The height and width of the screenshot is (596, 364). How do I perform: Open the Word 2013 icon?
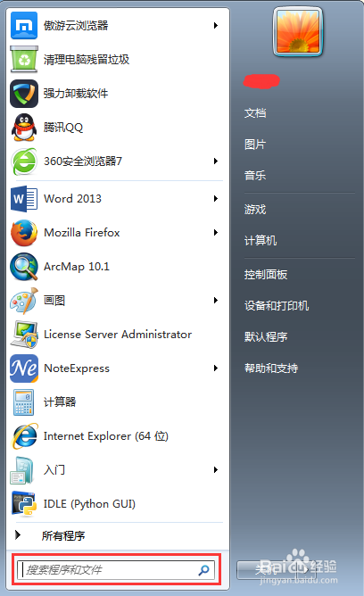[24, 198]
